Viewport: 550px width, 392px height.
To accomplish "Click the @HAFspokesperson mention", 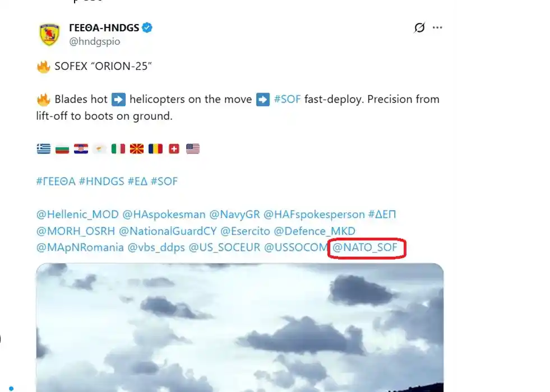I will tap(313, 214).
